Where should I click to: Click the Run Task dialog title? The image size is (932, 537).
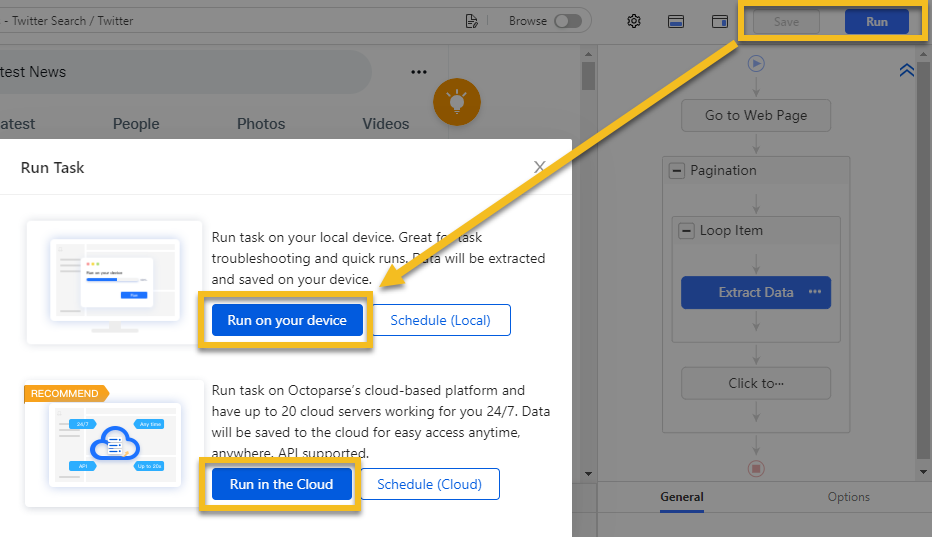pyautogui.click(x=52, y=168)
